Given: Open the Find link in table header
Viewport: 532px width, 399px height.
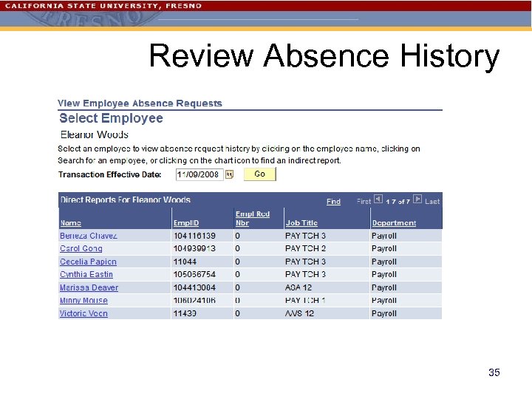Looking at the screenshot, I should 333,202.
